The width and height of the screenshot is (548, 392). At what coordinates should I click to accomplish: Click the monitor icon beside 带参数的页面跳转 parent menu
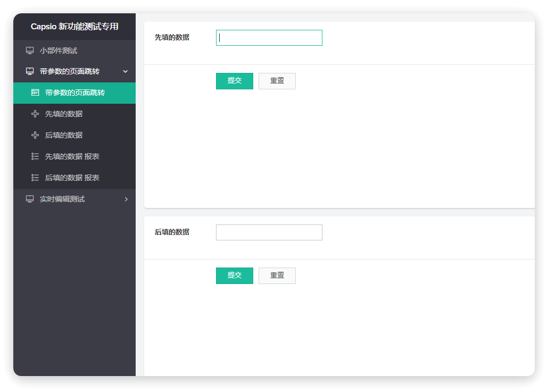tap(30, 71)
